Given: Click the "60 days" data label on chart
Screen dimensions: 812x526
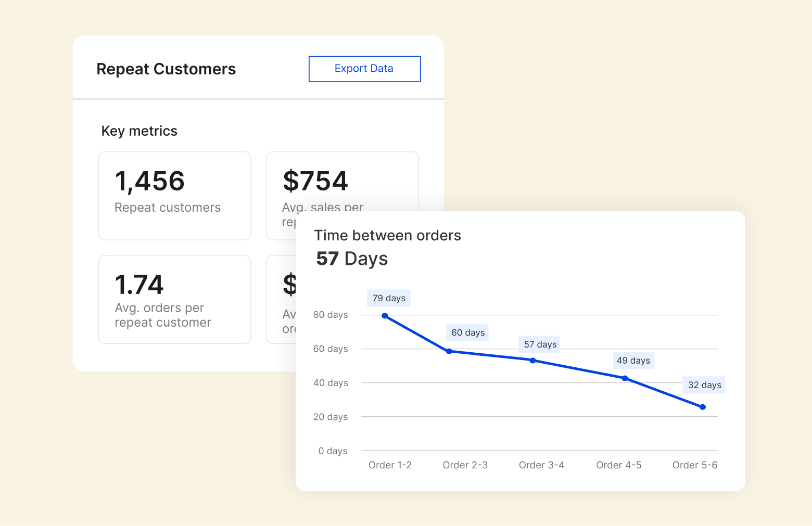Looking at the screenshot, I should point(468,332).
